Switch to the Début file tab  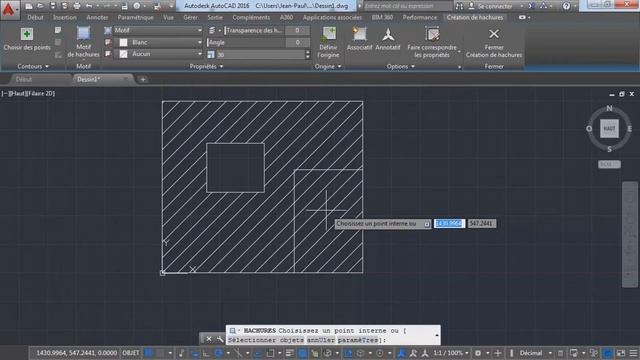[24, 79]
